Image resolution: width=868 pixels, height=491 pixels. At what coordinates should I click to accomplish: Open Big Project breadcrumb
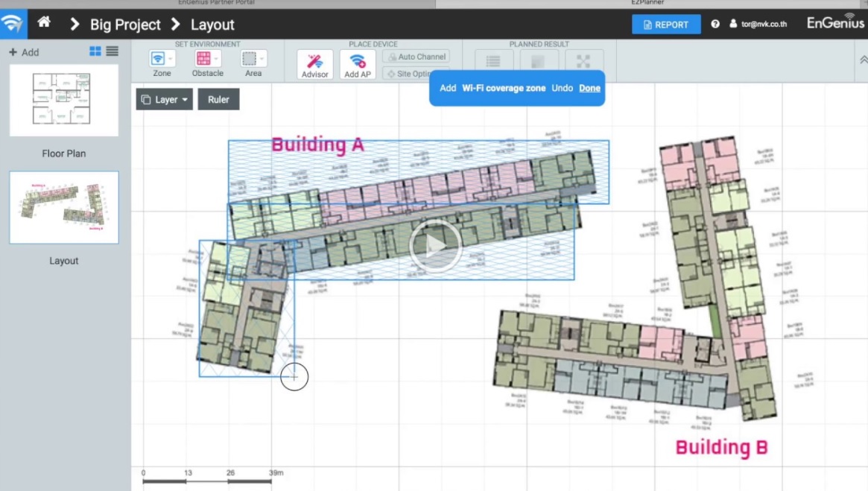pyautogui.click(x=125, y=25)
